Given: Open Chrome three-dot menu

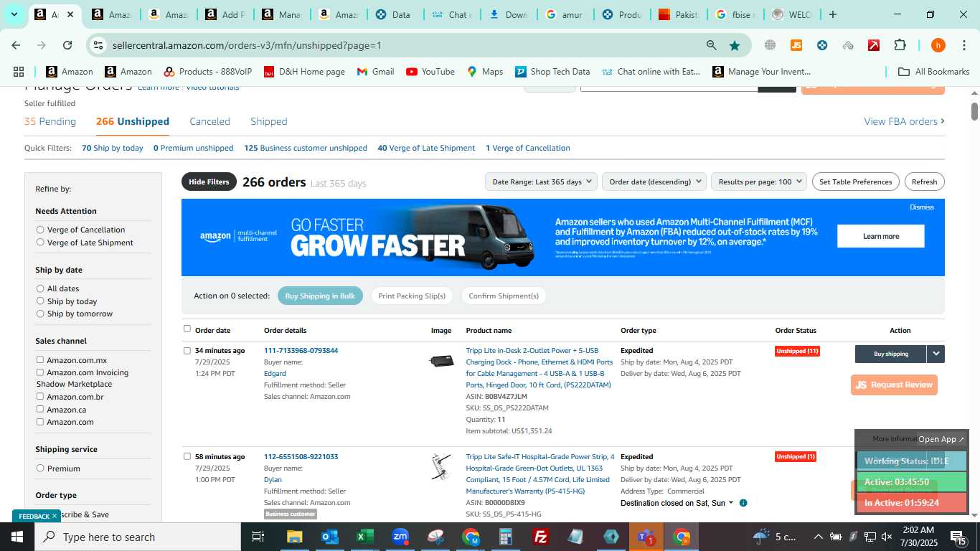Looking at the screenshot, I should click(963, 45).
